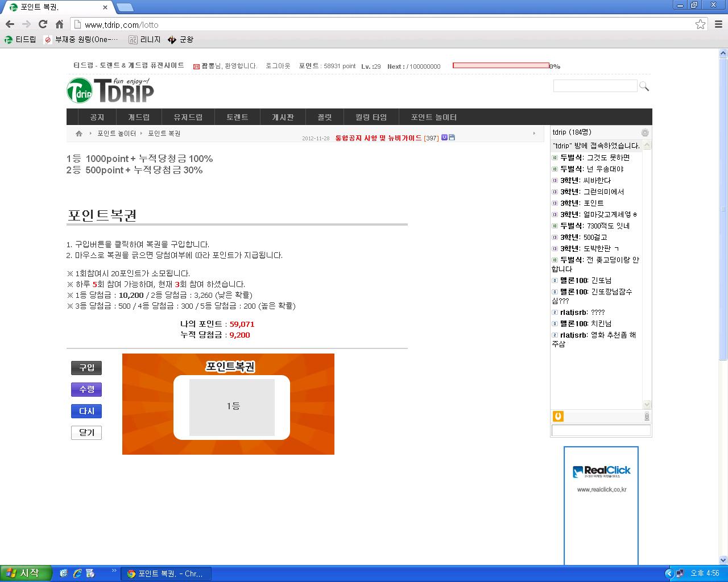Open the 토렌트 menu
The image size is (728, 582).
tap(237, 117)
